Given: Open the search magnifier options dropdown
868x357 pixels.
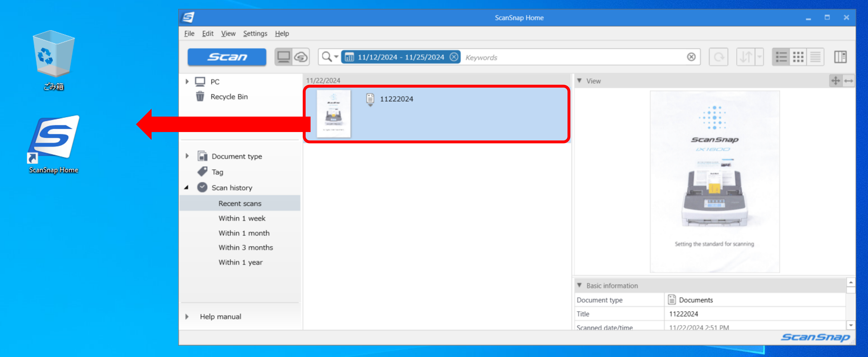Looking at the screenshot, I should click(330, 57).
